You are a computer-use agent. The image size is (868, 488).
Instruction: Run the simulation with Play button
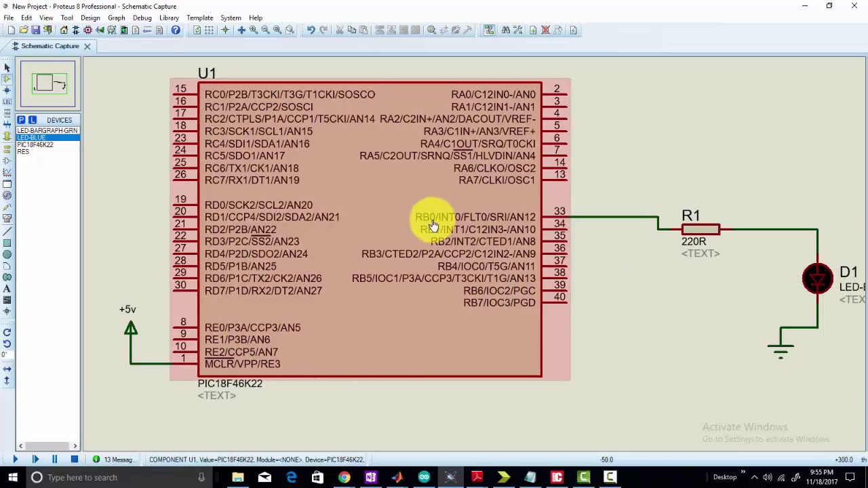click(15, 460)
